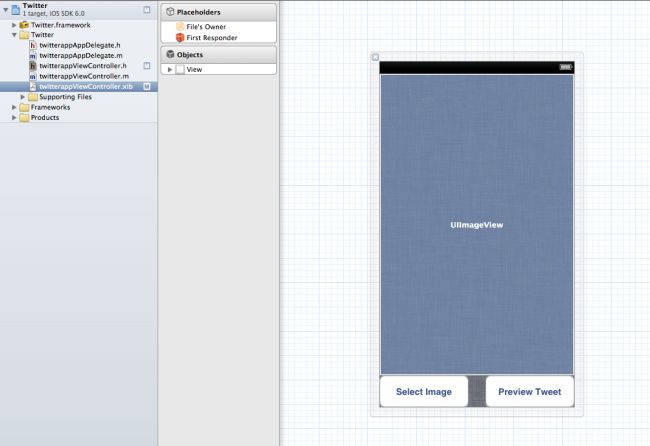The image size is (650, 446).
Task: Click the Products folder icon
Action: tap(24, 118)
